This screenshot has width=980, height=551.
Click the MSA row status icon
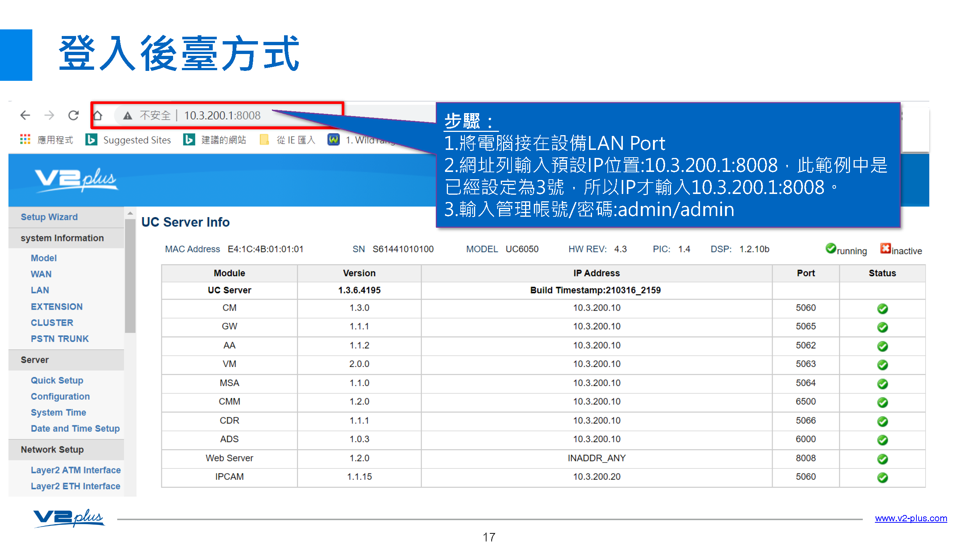pyautogui.click(x=883, y=384)
